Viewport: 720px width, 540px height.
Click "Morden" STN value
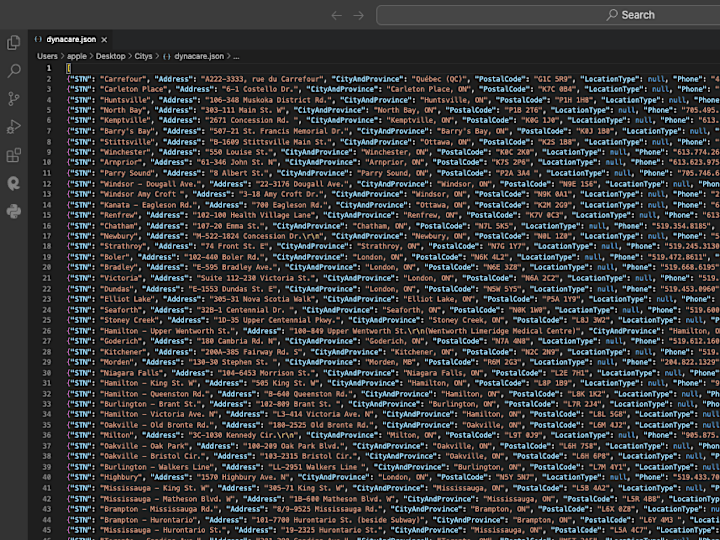coord(117,362)
